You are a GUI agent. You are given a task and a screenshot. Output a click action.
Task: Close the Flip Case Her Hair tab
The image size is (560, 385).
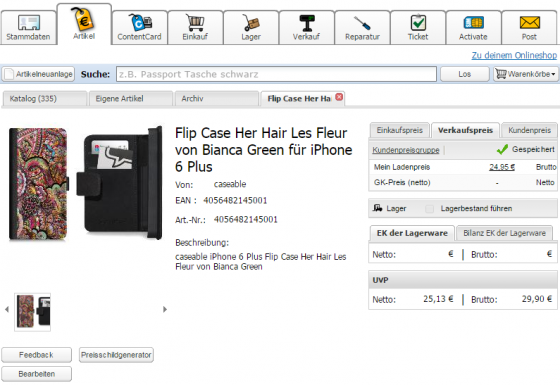click(339, 97)
